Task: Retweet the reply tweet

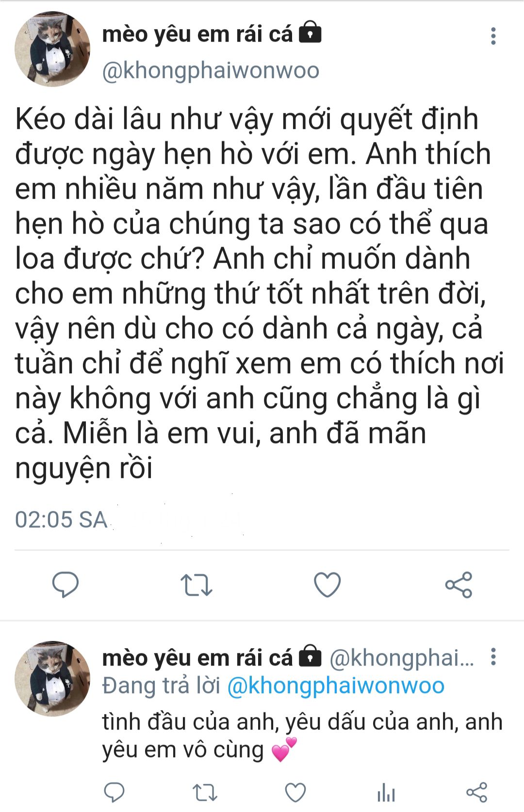Action: click(x=205, y=793)
